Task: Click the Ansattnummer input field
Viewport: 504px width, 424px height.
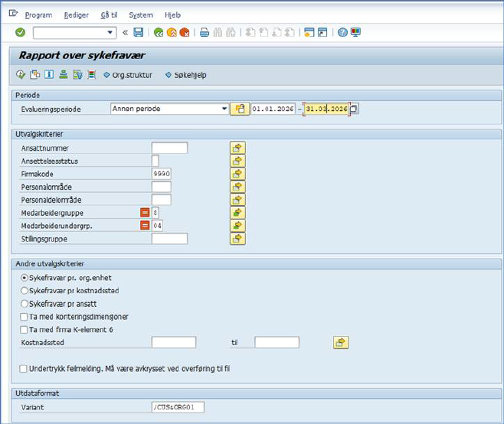Action: click(169, 148)
